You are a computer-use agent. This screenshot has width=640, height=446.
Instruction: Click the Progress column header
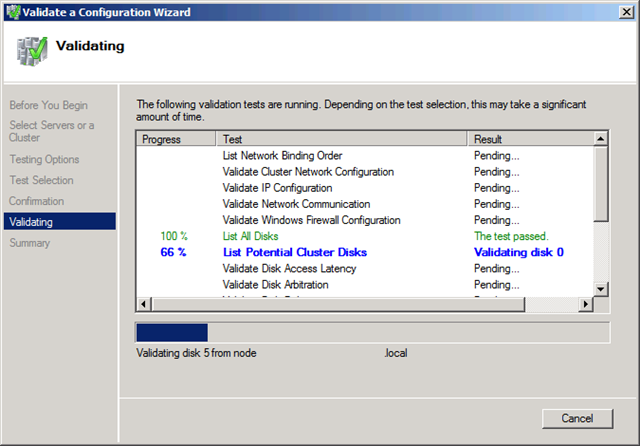pos(176,139)
